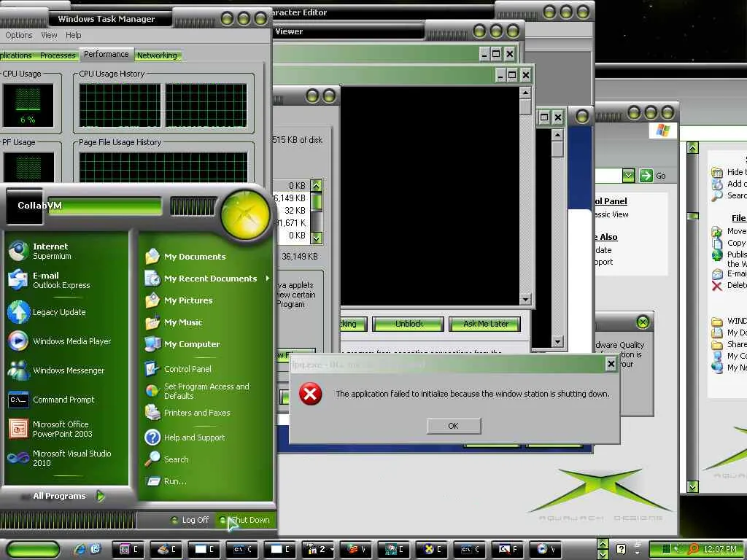
Task: Click the up arrow of the Explorer task pane scrollbar
Action: pyautogui.click(x=693, y=147)
